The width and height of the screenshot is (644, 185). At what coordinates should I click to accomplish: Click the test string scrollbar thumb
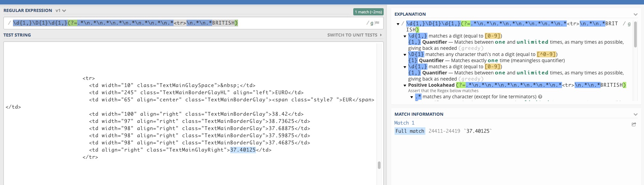coord(379,165)
